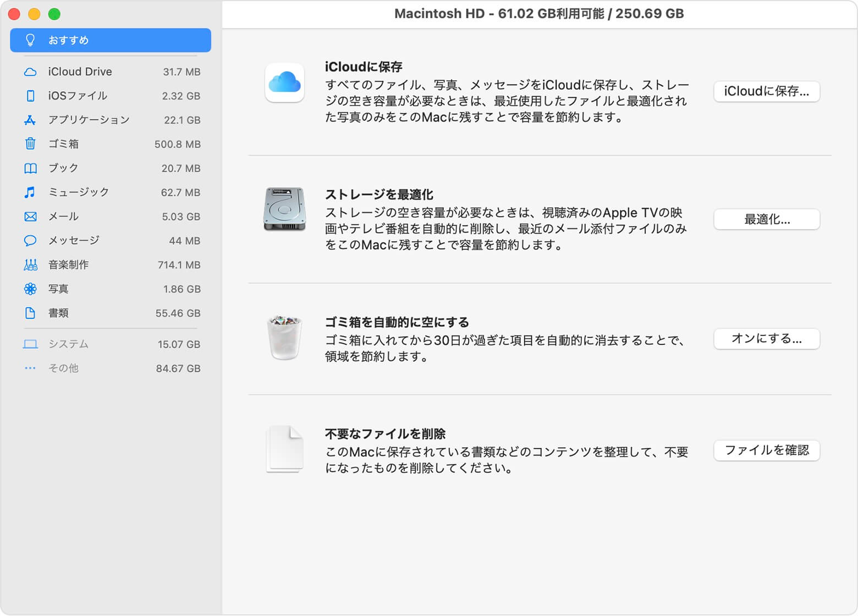The image size is (858, 616).
Task: Click the アプリケーション App Store icon
Action: (x=30, y=120)
